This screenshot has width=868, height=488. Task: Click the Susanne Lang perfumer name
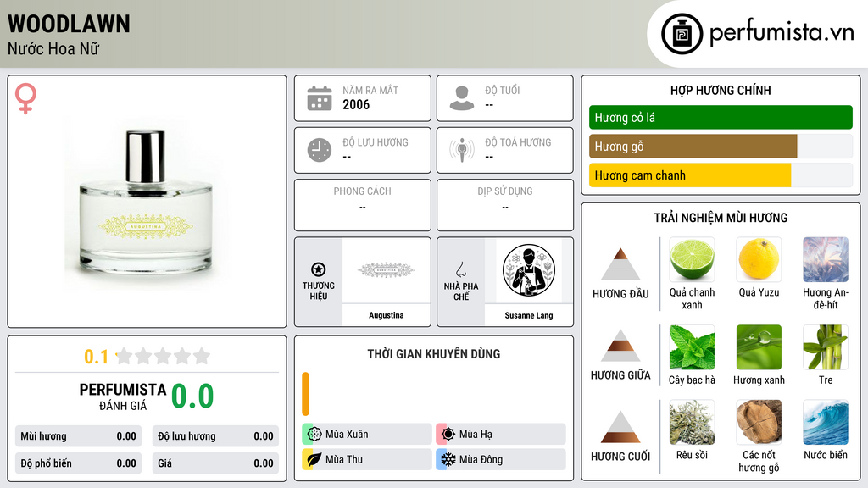(529, 315)
